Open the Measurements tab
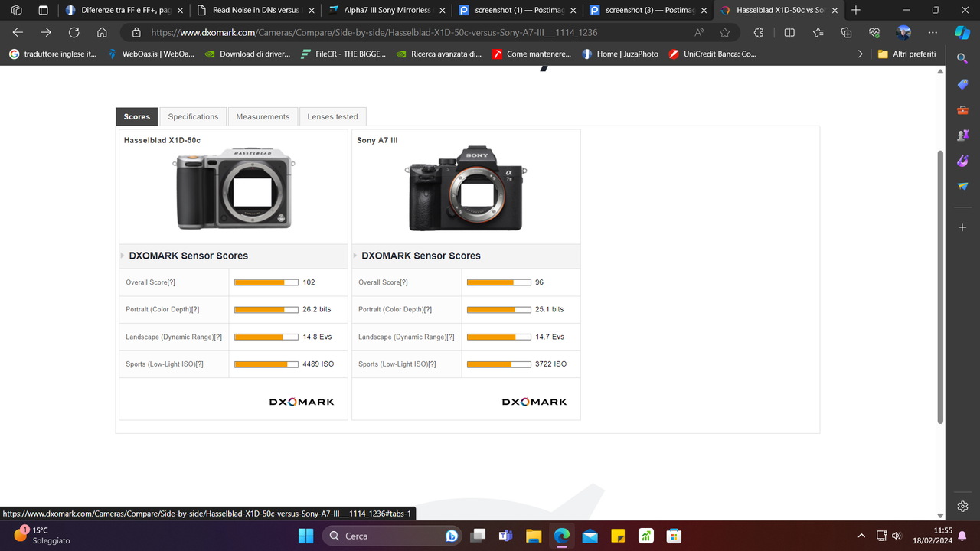Screen dimensions: 980x551 pos(263,116)
